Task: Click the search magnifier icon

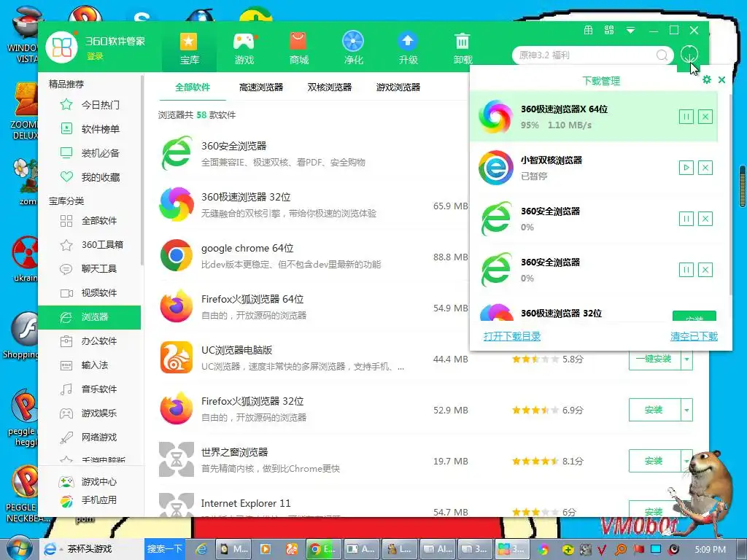Action: pyautogui.click(x=662, y=55)
